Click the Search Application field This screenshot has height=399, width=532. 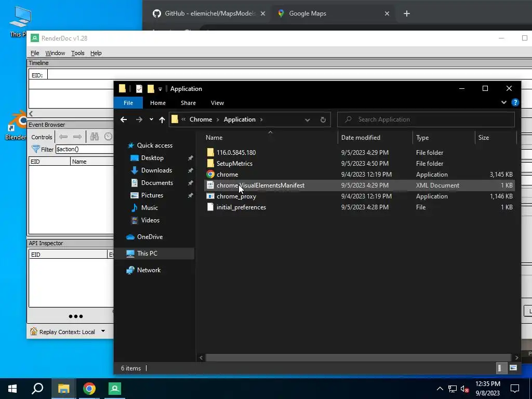coord(426,119)
